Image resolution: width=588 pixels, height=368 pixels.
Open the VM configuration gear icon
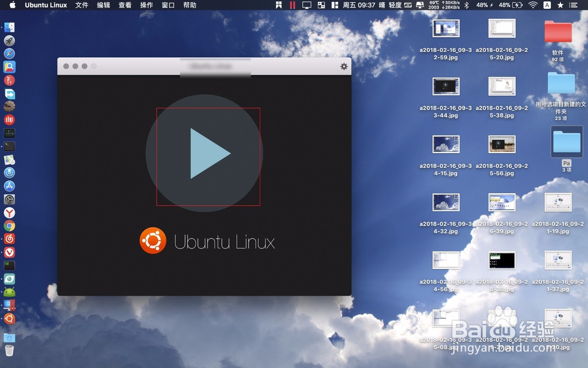tap(343, 67)
